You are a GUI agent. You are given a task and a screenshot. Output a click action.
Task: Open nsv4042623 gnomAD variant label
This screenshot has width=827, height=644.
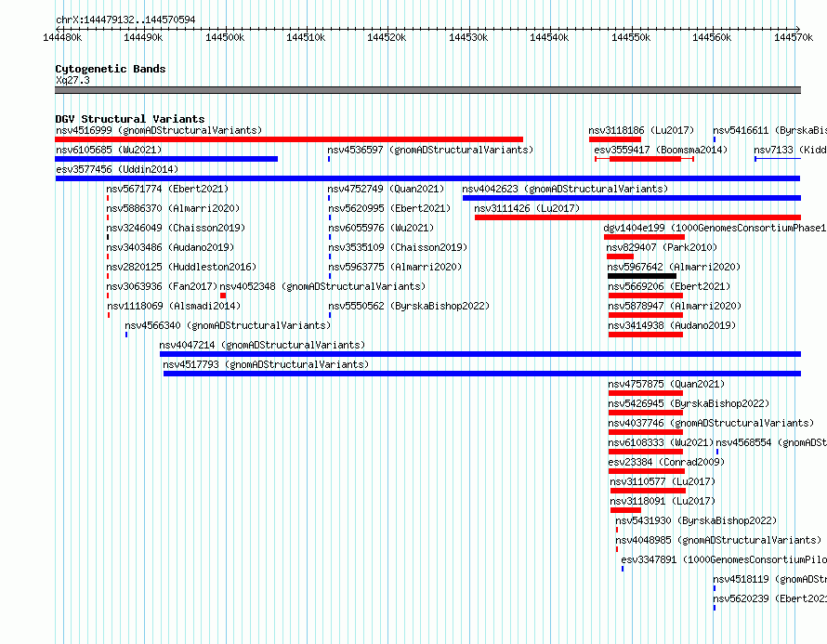tap(565, 189)
